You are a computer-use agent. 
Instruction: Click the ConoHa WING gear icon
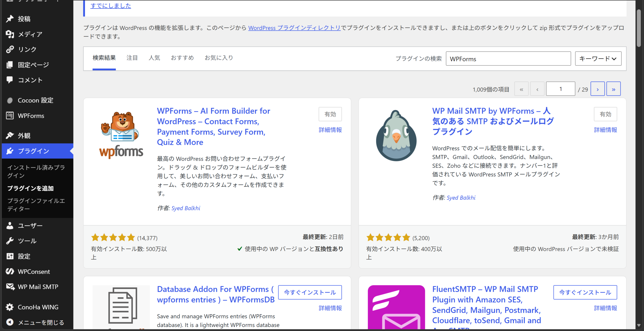10,307
